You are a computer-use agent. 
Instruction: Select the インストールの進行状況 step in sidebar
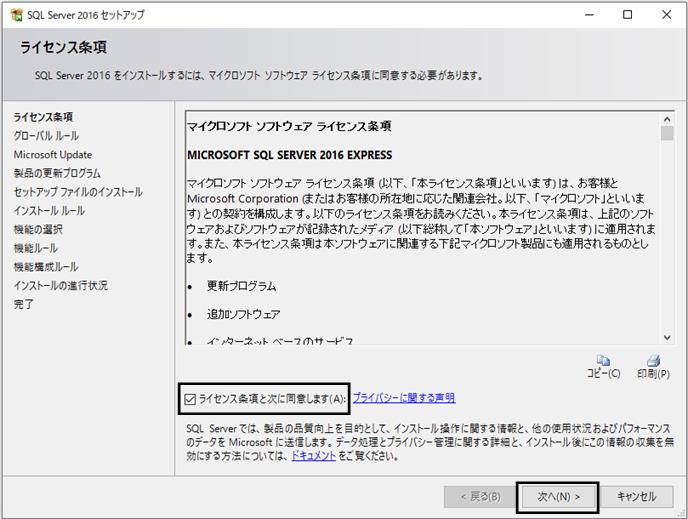pyautogui.click(x=61, y=286)
